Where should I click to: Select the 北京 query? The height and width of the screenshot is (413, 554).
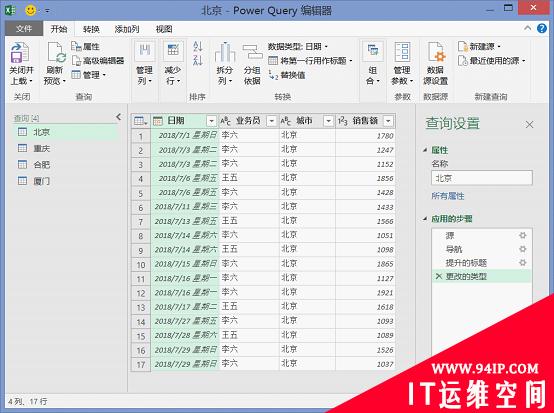(66, 132)
